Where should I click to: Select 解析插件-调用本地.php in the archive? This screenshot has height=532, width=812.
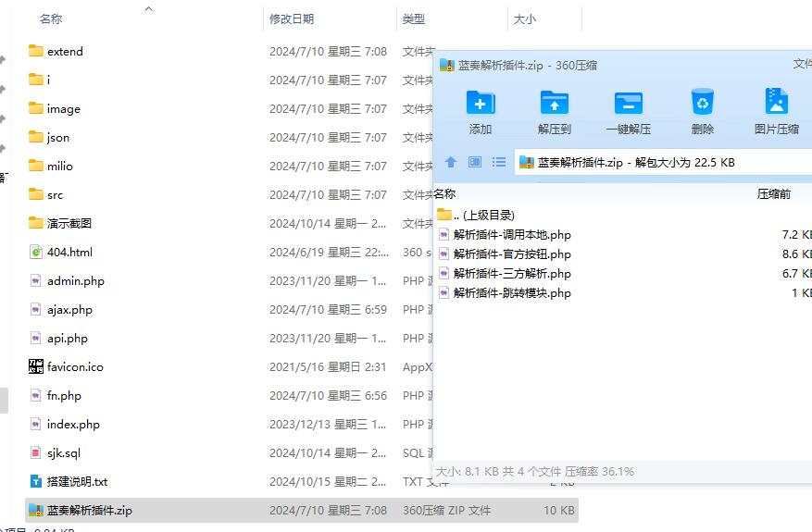coord(511,235)
